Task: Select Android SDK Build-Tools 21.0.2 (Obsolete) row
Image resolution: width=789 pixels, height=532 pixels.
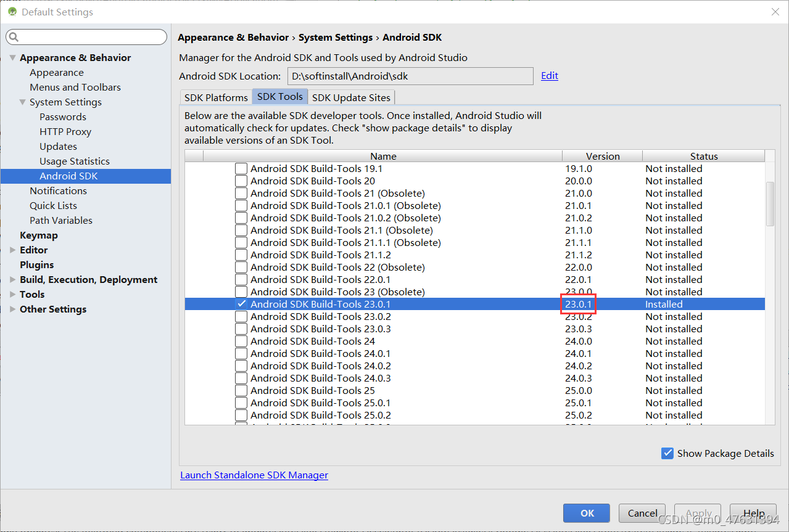Action: point(475,218)
